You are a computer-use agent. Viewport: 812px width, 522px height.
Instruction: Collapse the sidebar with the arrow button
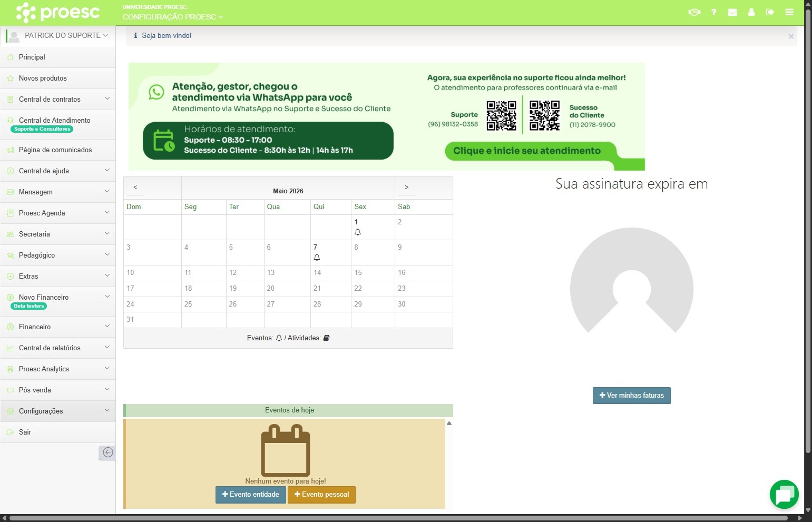point(107,452)
